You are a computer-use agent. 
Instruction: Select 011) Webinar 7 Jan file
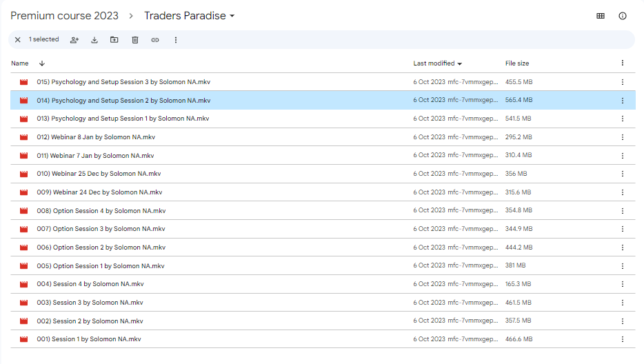click(323, 156)
